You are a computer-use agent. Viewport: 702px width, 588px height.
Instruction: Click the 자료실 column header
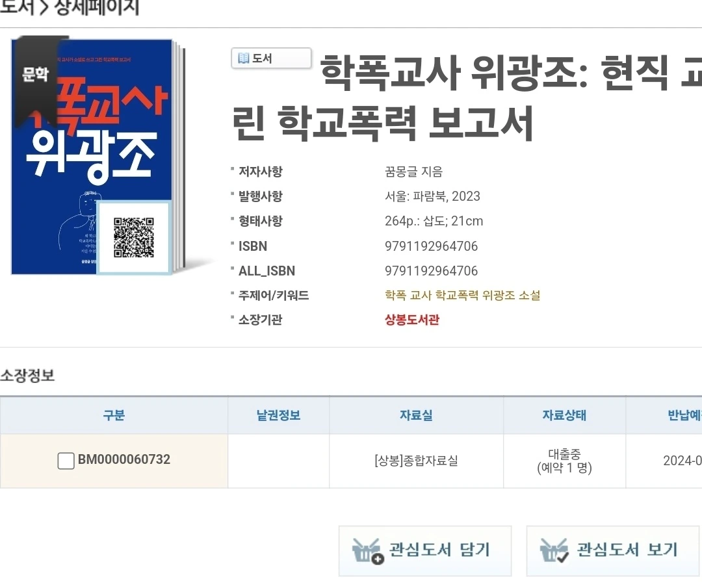click(417, 415)
